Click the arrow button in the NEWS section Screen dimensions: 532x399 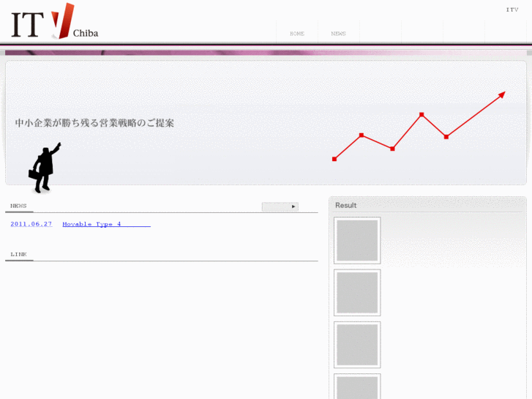[x=280, y=206]
